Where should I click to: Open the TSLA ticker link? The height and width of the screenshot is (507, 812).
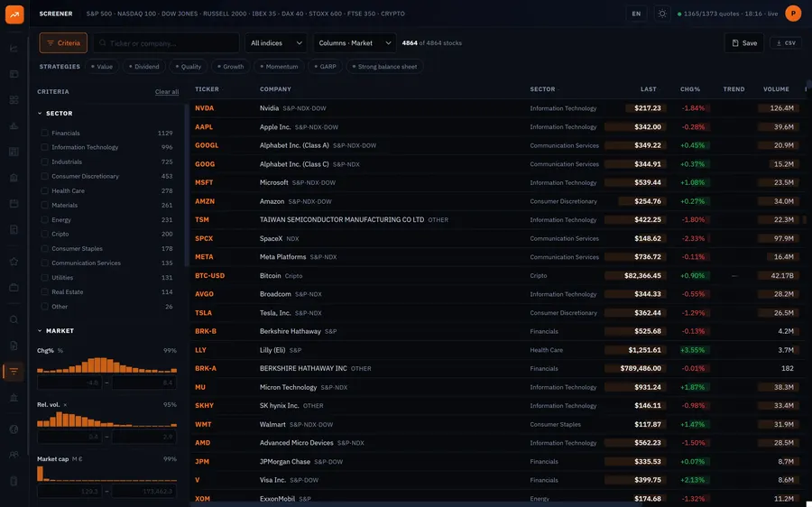coord(204,313)
